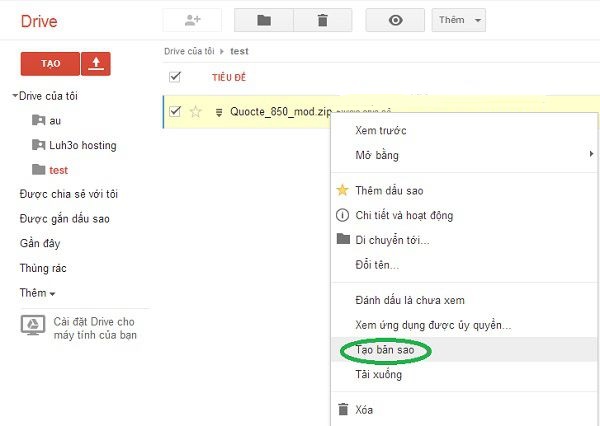
Task: Open the 'Thêm' toolbar dropdown
Action: click(x=458, y=20)
